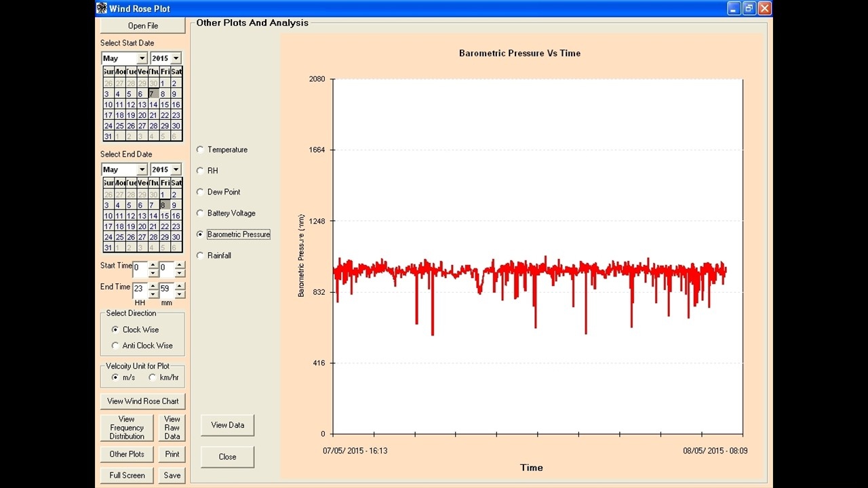
Task: Click the 2080 y-axis value
Action: (317, 79)
